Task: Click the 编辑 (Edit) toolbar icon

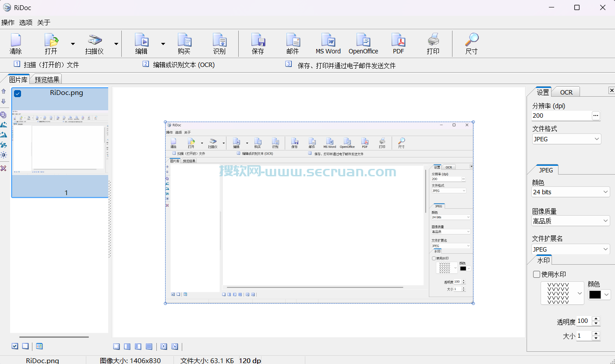Action: pyautogui.click(x=141, y=40)
